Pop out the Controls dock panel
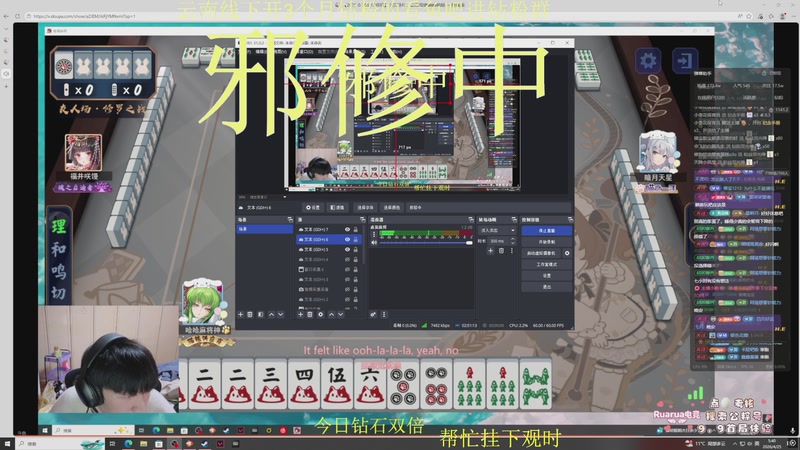800x450 pixels. pos(570,219)
